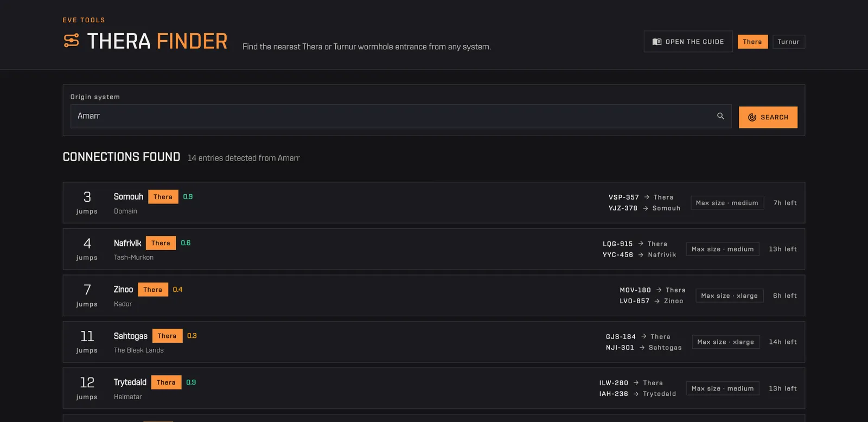The height and width of the screenshot is (422, 868).
Task: Click the Heimatar region label
Action: point(127,397)
